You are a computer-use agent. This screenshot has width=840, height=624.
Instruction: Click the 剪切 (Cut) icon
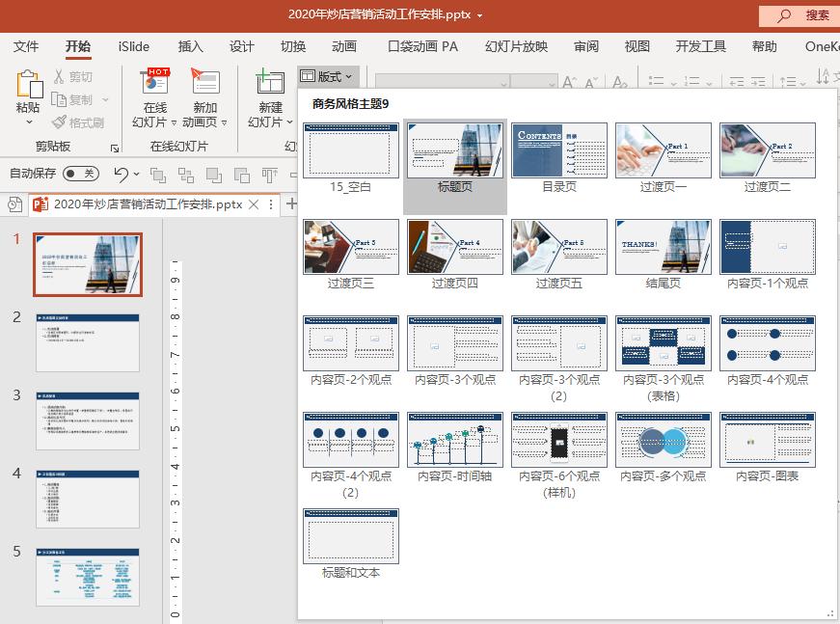coord(59,74)
